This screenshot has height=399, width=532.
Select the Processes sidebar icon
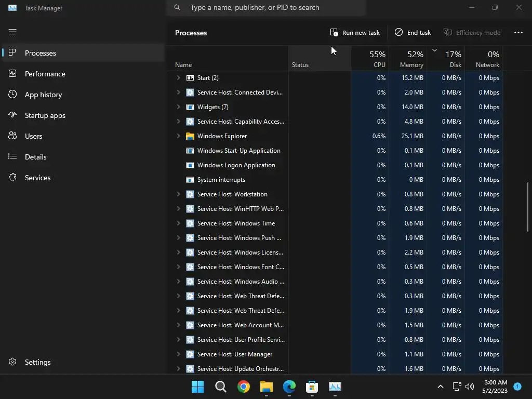click(12, 52)
